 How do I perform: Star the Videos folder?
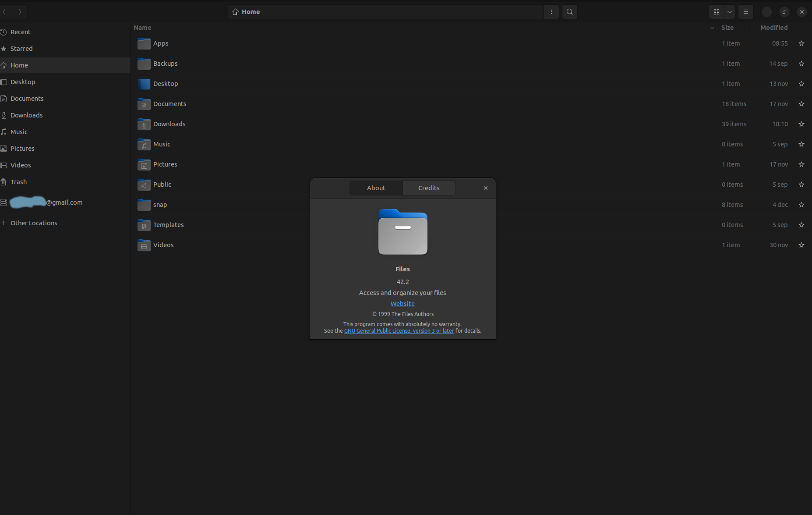click(801, 245)
